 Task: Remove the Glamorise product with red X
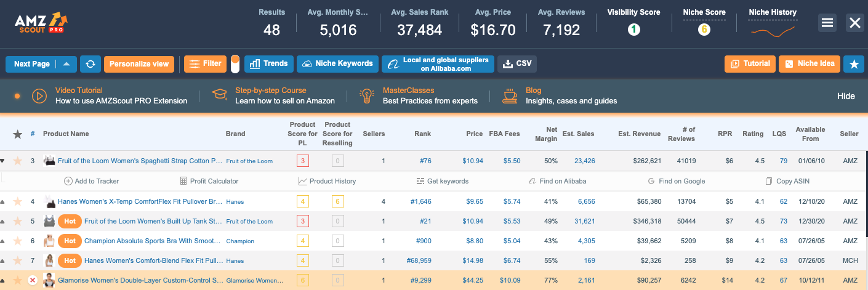tap(33, 280)
